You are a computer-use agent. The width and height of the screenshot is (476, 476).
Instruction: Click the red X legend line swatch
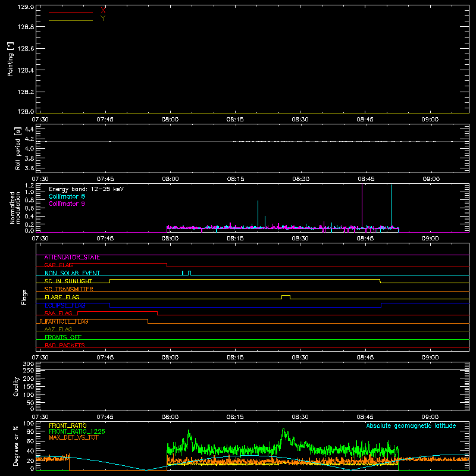tap(71, 12)
